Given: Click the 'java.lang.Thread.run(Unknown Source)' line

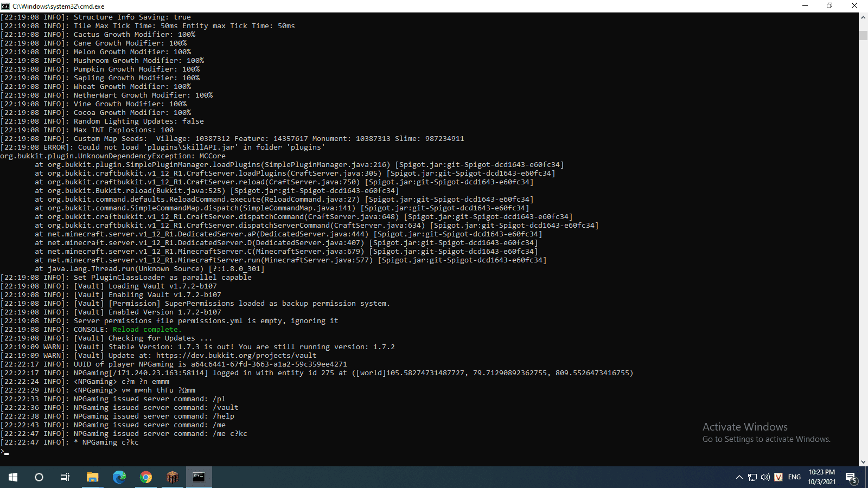Looking at the screenshot, I should click(150, 269).
